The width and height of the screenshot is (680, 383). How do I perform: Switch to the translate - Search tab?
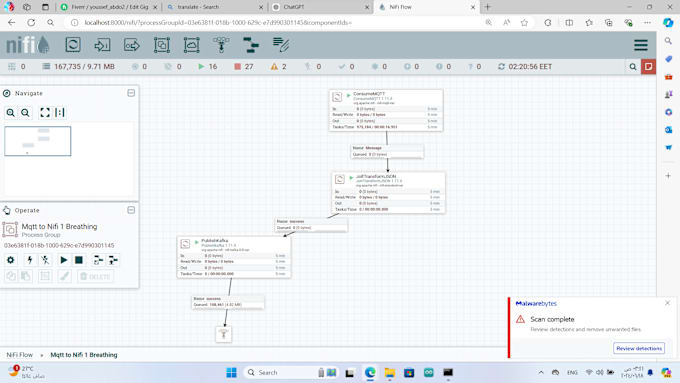[x=216, y=7]
